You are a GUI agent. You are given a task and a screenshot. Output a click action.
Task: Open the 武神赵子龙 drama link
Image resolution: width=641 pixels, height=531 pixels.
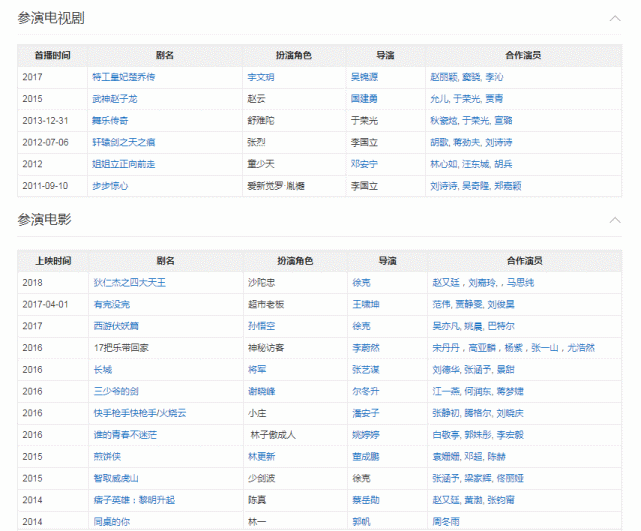click(114, 99)
